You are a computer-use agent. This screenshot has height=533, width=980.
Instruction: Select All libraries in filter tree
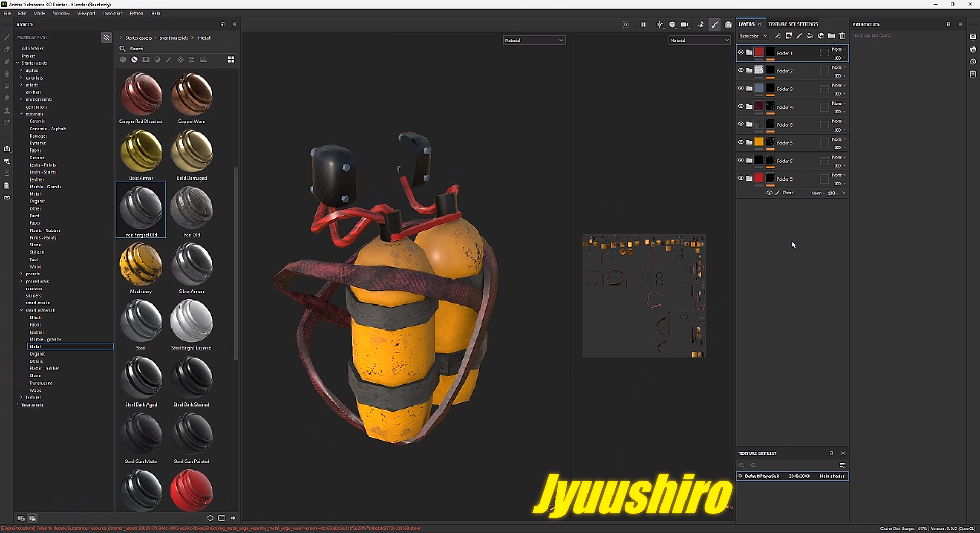(33, 49)
